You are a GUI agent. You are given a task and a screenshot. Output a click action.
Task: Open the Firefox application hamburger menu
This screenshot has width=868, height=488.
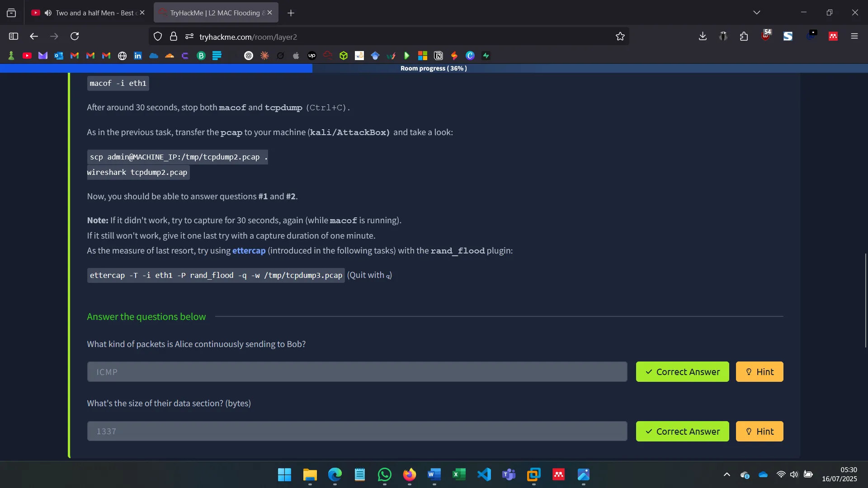pyautogui.click(x=854, y=36)
